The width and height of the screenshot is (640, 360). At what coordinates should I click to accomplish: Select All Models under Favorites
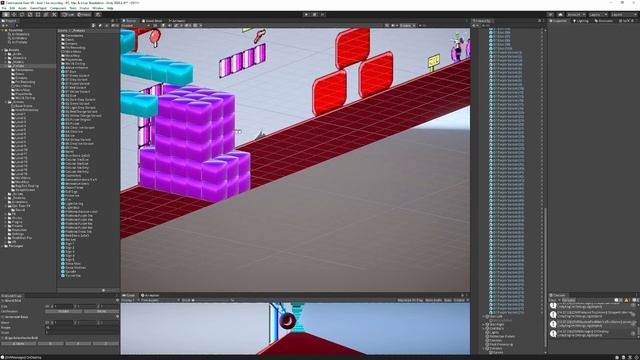click(x=18, y=38)
